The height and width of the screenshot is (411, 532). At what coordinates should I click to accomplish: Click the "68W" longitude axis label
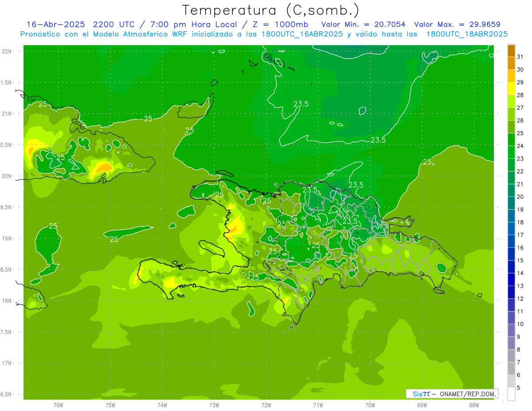point(474,405)
